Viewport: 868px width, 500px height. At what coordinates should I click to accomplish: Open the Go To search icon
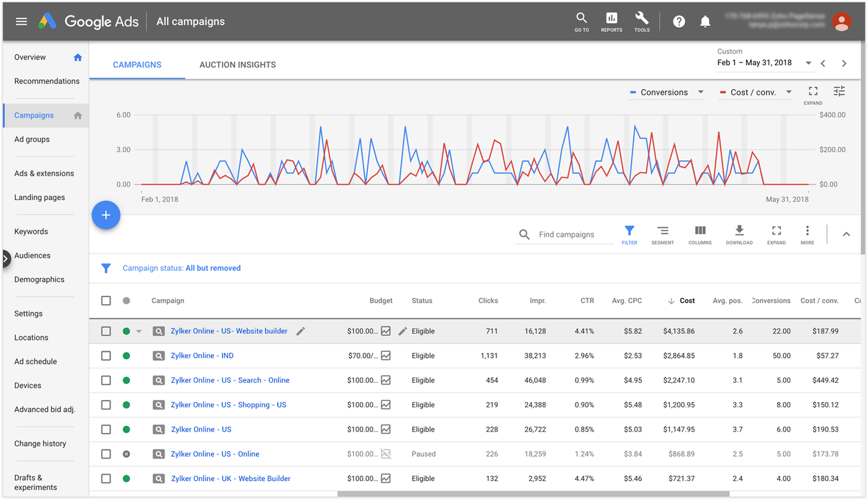tap(581, 22)
